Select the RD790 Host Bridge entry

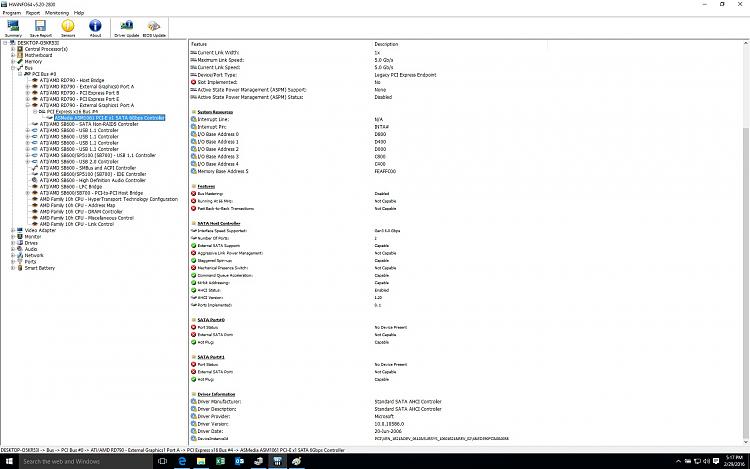pyautogui.click(x=72, y=80)
